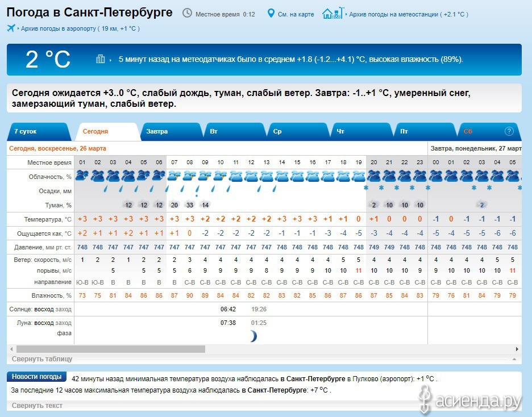Open the help question mark icon
Image resolution: width=532 pixels, height=417 pixels.
509,131
